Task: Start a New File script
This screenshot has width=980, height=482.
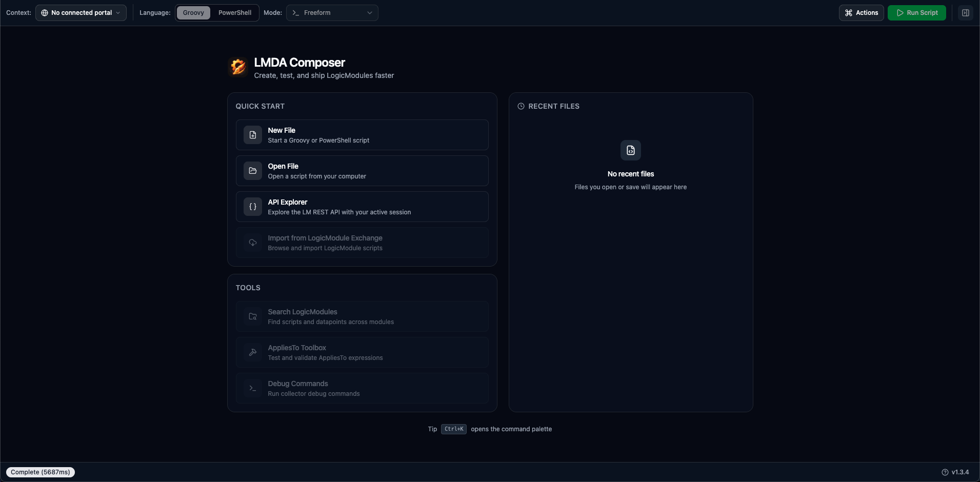Action: pos(362,135)
